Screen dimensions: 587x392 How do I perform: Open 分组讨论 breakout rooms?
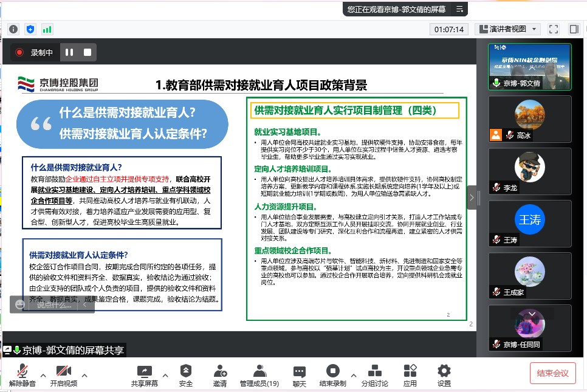pyautogui.click(x=375, y=375)
